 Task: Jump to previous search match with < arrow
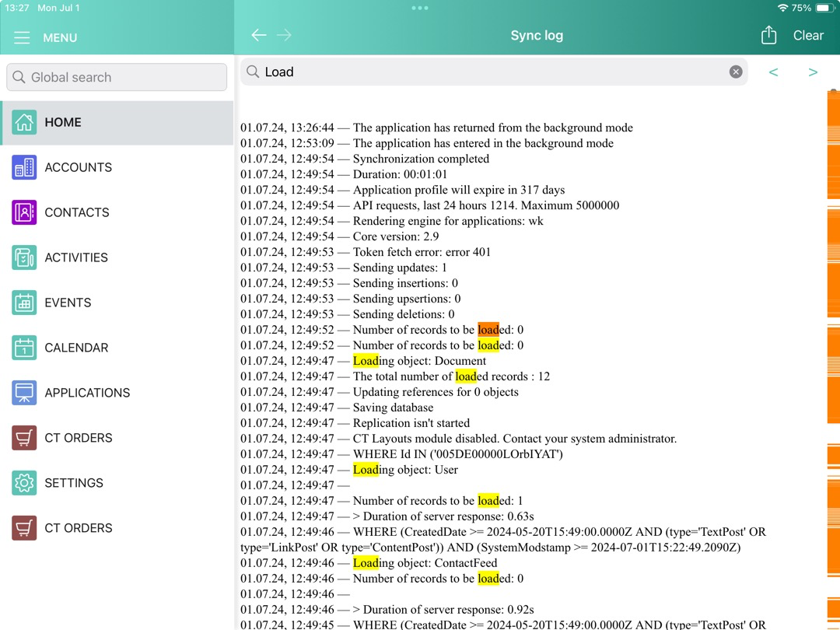773,72
